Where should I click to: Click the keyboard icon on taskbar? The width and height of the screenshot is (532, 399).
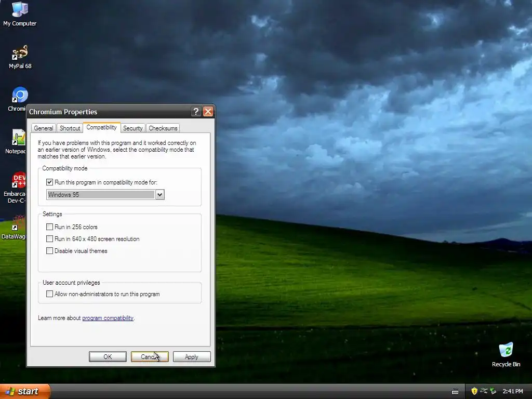coord(455,392)
